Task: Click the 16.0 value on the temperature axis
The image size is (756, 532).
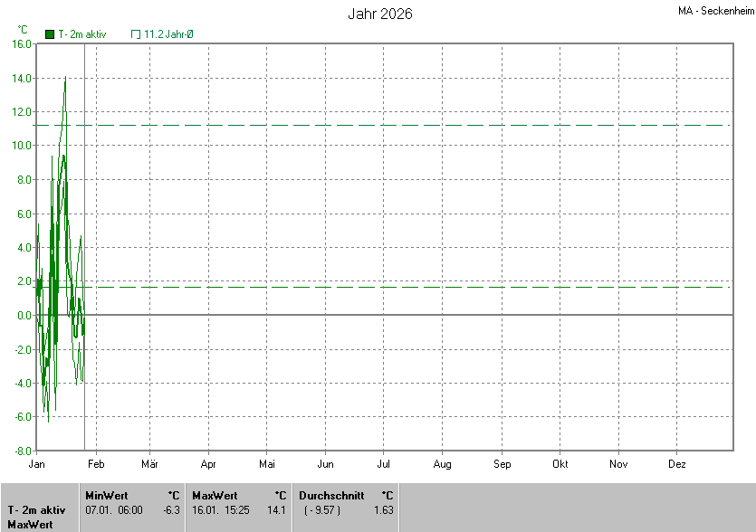Action: pyautogui.click(x=22, y=43)
